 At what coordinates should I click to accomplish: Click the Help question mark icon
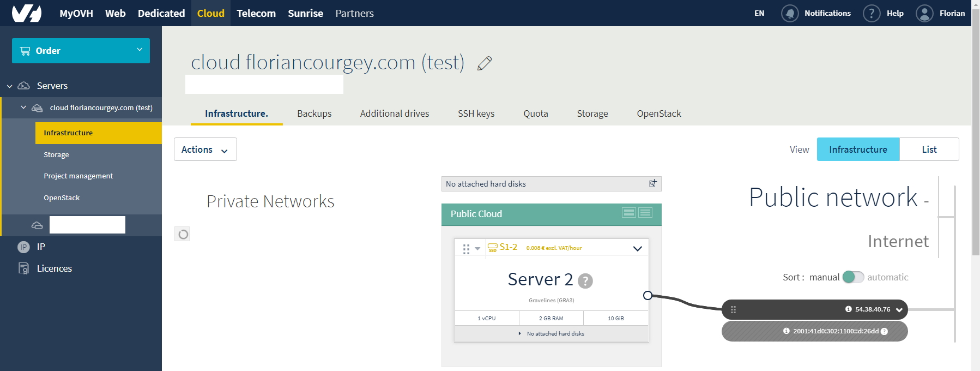[x=871, y=13]
